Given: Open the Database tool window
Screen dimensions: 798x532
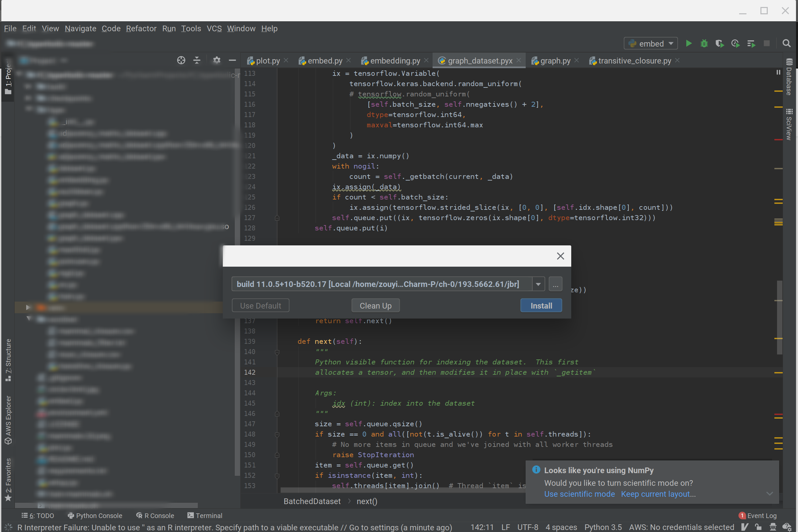Looking at the screenshot, I should point(789,77).
